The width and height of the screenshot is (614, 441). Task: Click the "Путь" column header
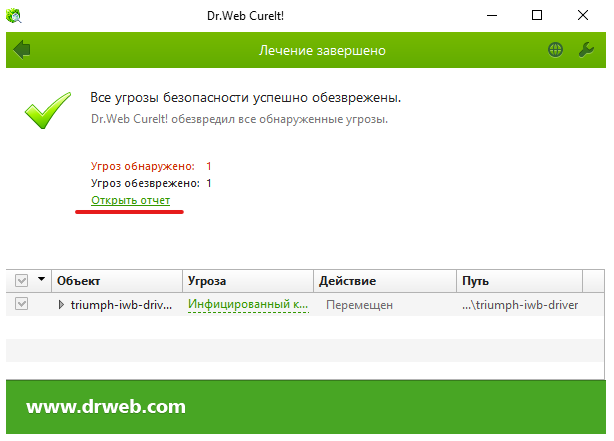520,281
